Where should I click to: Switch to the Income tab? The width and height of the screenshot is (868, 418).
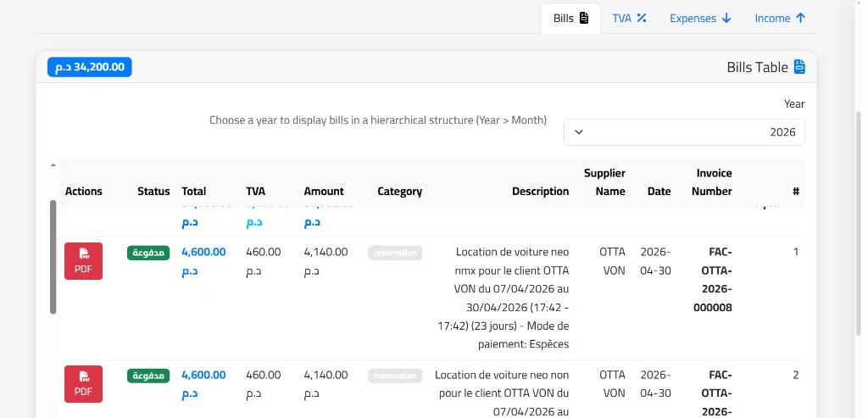(780, 19)
